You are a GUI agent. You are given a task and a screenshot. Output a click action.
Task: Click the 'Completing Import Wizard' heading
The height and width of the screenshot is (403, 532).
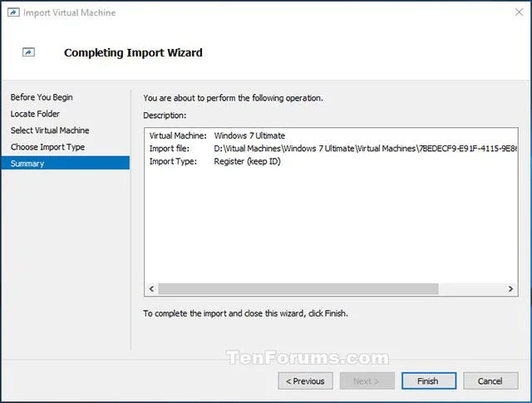133,52
